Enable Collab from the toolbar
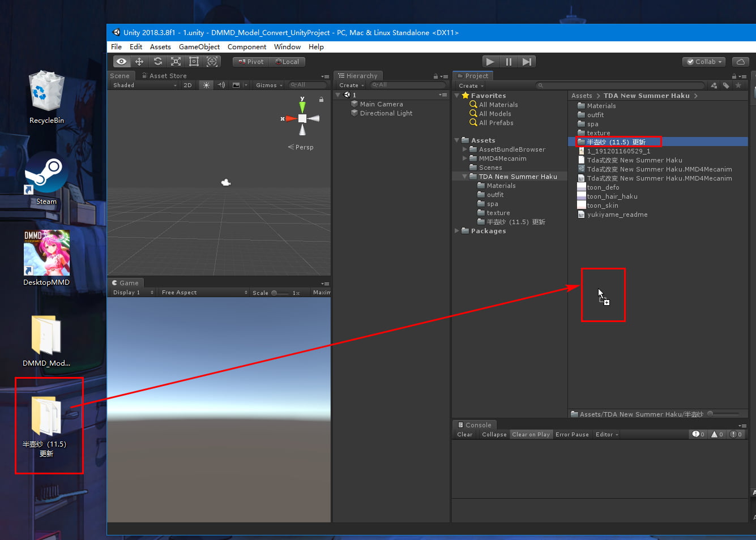The width and height of the screenshot is (756, 540). point(703,62)
